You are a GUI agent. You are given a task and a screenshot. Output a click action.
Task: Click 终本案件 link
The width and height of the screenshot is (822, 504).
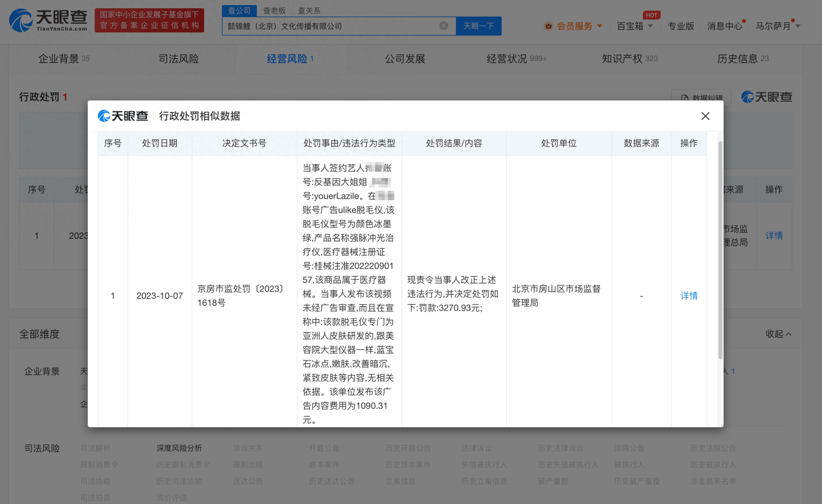(324, 464)
